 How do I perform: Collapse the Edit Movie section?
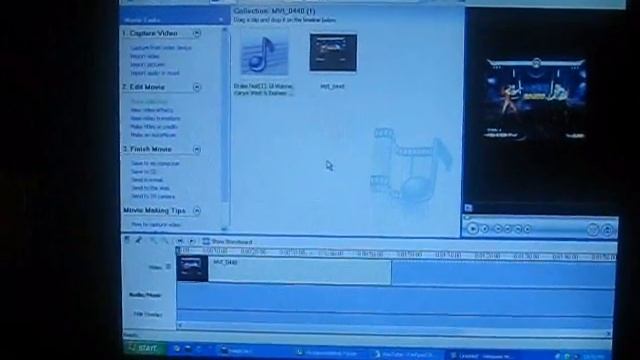pos(197,87)
